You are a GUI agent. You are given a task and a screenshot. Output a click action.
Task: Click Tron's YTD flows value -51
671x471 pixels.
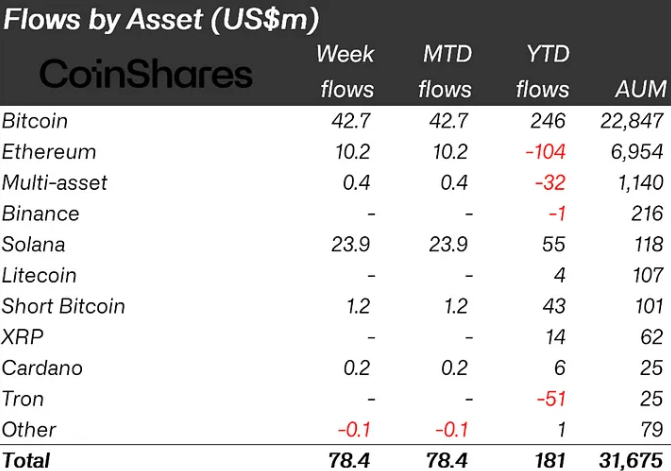552,399
